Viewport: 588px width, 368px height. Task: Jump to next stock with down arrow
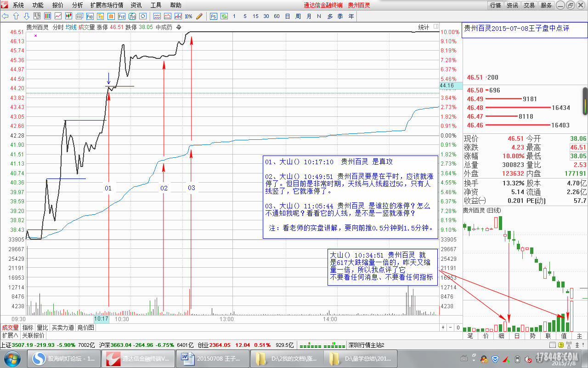27,16
